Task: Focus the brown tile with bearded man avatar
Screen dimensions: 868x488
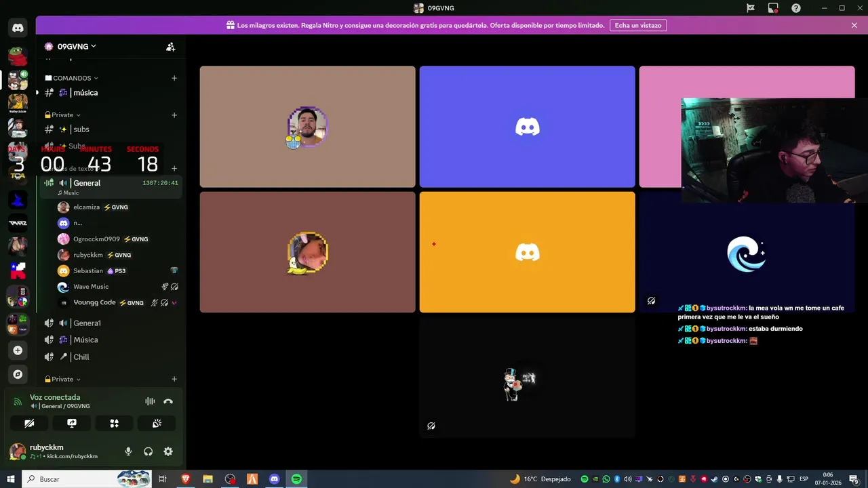Action: [307, 127]
